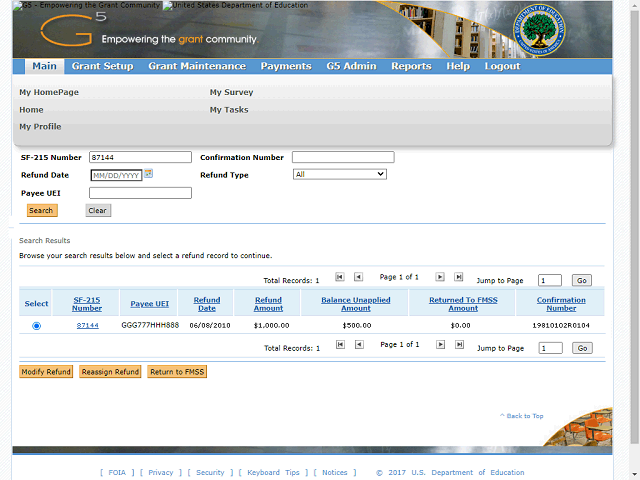Open the Payments menu
Image resolution: width=640 pixels, height=480 pixels.
click(x=286, y=66)
